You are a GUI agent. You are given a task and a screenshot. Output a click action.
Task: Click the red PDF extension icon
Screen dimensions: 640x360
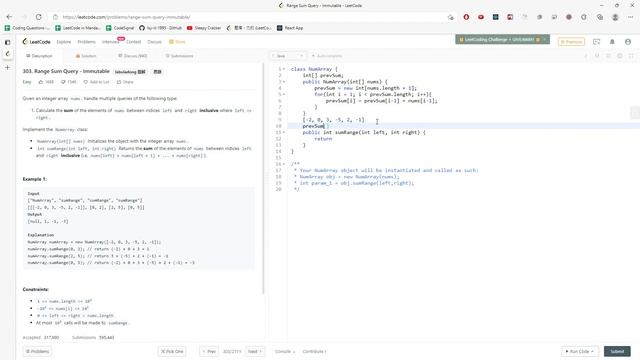pyautogui.click(x=510, y=17)
